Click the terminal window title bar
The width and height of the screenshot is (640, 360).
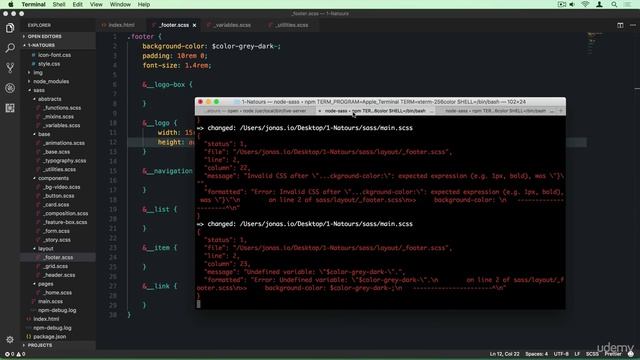[x=380, y=102]
